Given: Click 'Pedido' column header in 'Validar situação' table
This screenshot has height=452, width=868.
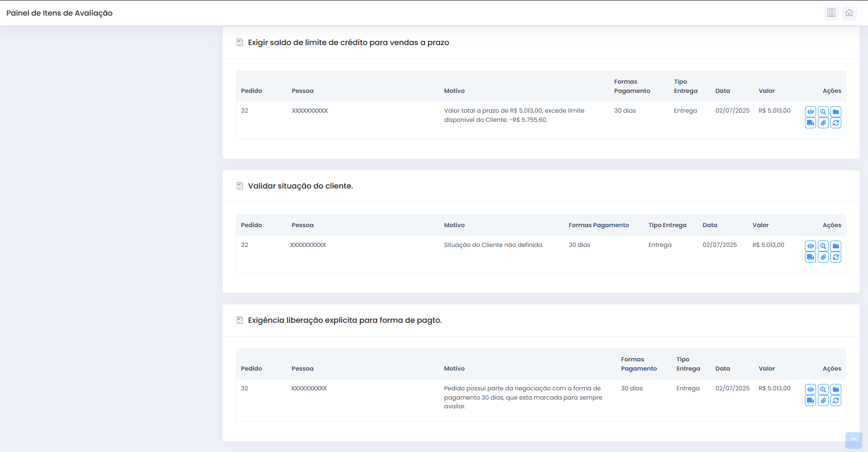Looking at the screenshot, I should 251,225.
